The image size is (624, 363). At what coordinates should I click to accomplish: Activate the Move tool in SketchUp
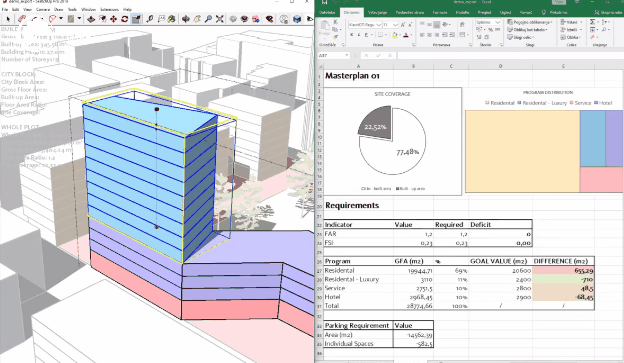[113, 19]
